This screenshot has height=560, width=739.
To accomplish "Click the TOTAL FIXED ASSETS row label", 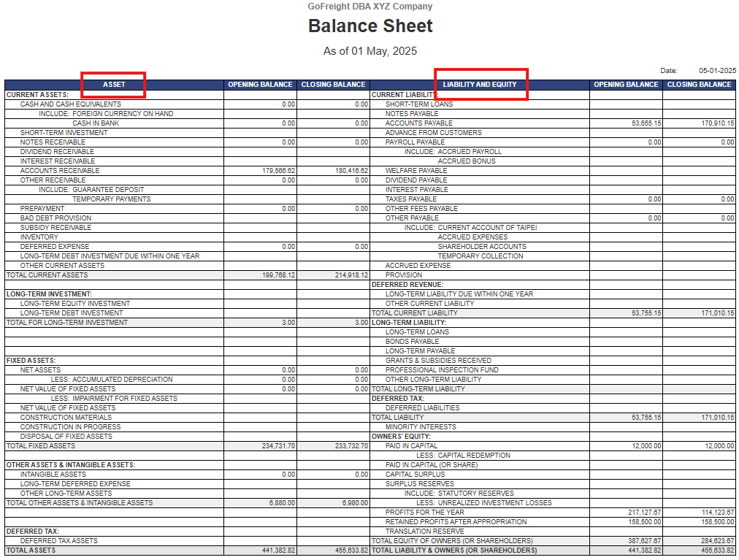I will pyautogui.click(x=41, y=446).
